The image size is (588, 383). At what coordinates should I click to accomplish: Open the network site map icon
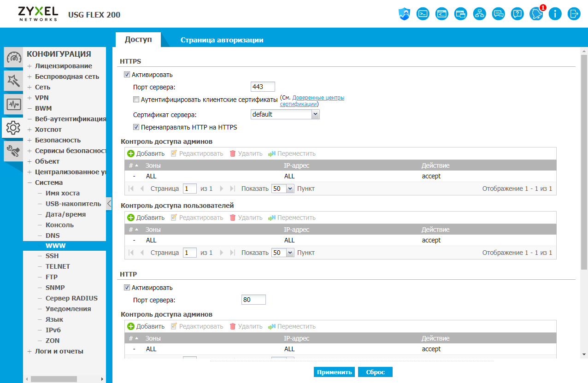click(480, 14)
